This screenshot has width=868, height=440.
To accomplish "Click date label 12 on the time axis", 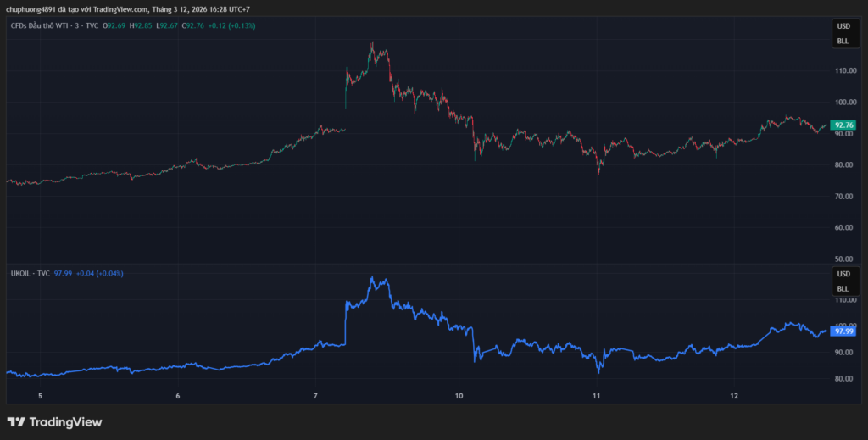I will 734,396.
